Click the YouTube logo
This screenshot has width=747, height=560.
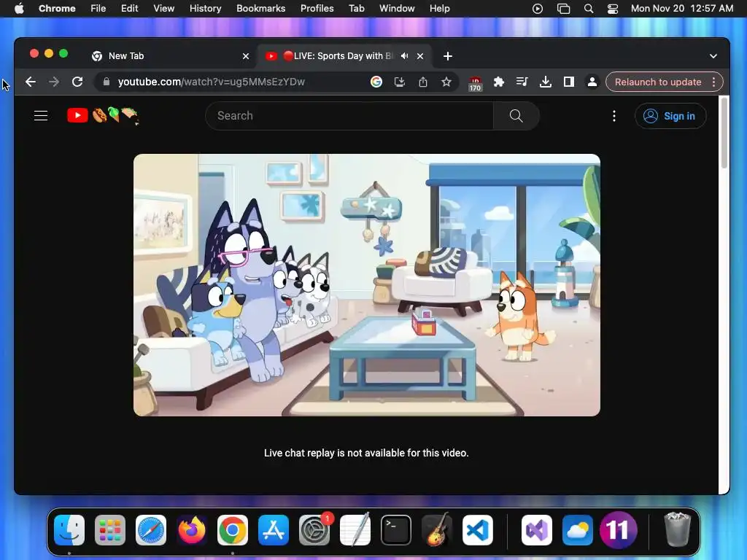click(x=77, y=115)
